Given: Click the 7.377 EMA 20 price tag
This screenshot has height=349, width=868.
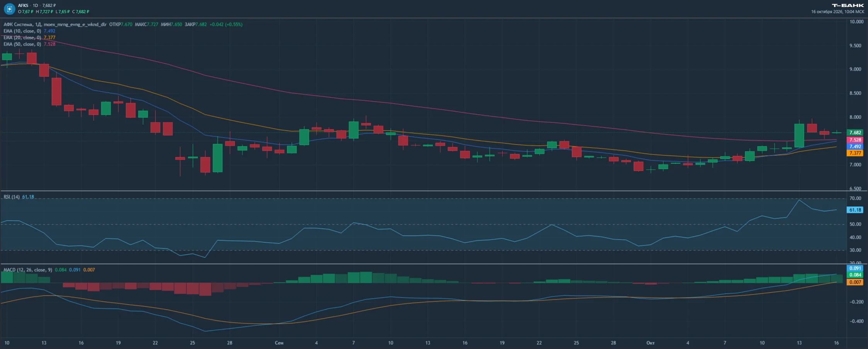Looking at the screenshot, I should (x=855, y=153).
